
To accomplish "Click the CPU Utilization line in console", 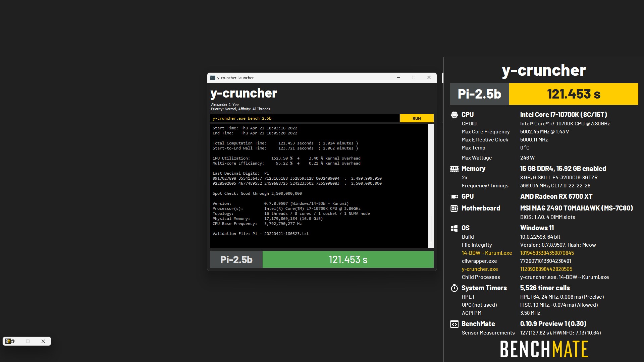I will coord(286,158).
